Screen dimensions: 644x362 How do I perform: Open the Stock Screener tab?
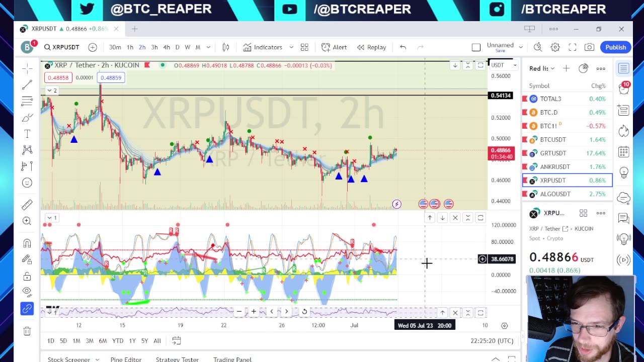[x=69, y=359]
